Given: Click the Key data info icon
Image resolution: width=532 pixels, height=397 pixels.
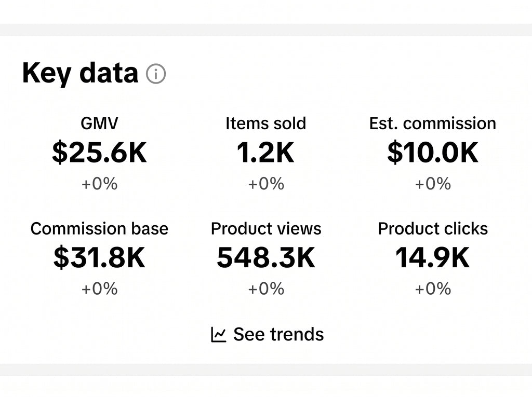Looking at the screenshot, I should click(x=156, y=74).
